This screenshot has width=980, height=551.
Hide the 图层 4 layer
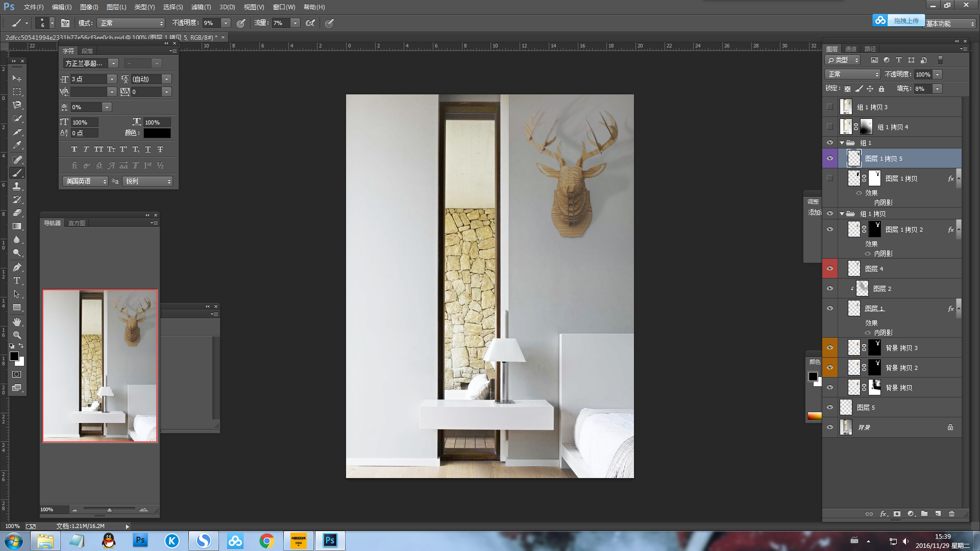[830, 268]
